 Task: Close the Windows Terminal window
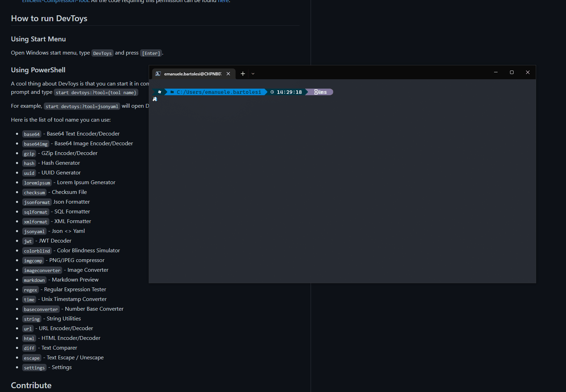coord(528,72)
